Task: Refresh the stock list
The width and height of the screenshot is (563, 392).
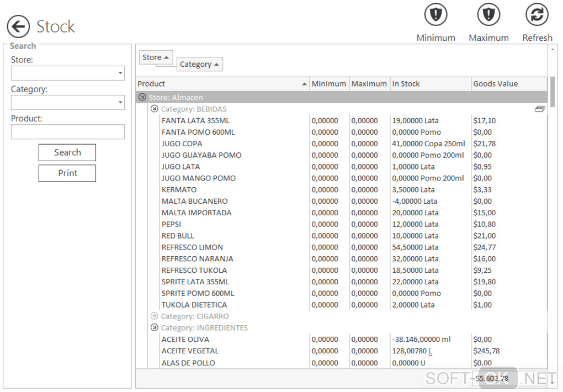Action: [x=537, y=15]
